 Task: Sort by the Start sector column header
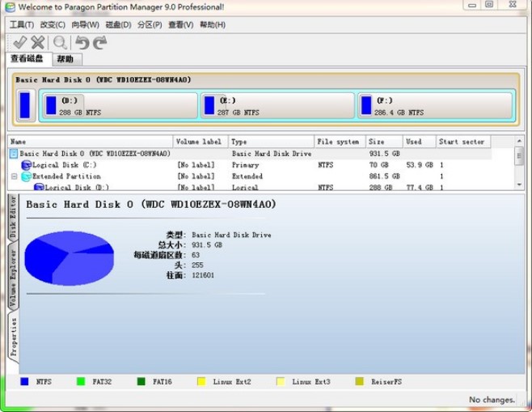(x=463, y=142)
